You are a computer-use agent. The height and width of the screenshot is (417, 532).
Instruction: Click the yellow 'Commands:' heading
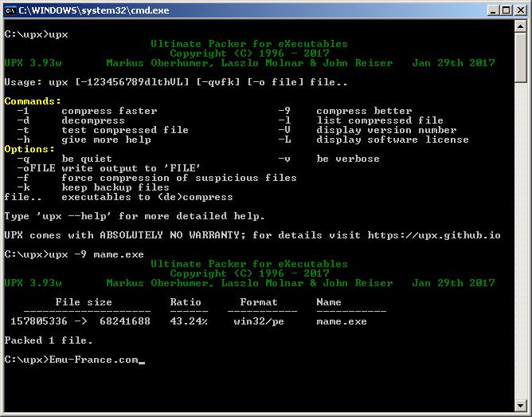click(x=33, y=101)
